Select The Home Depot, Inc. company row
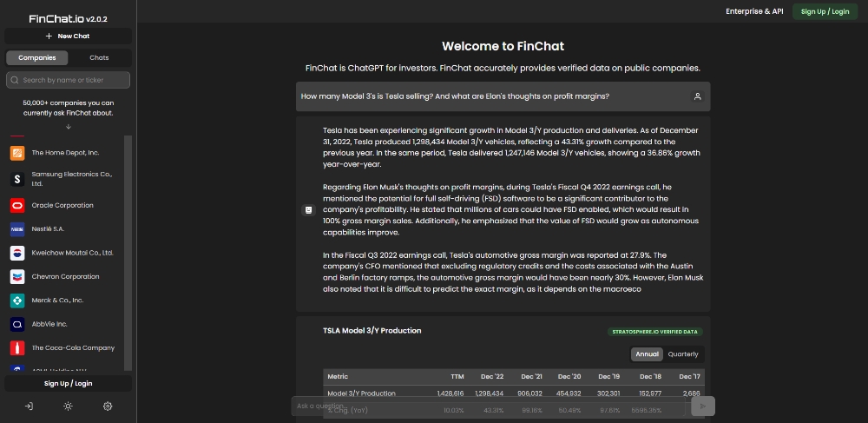This screenshot has height=423, width=868. pos(65,153)
